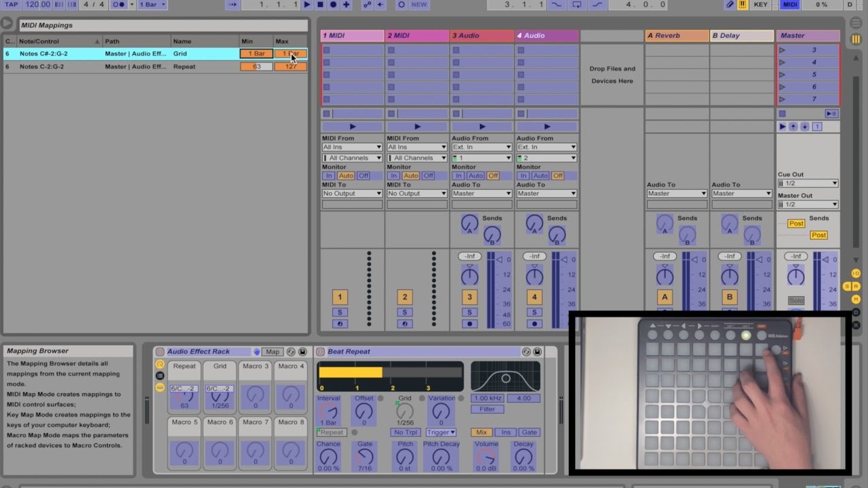The image size is (868, 488).
Task: Turn off the Audio Effect Rack device
Action: tap(160, 352)
